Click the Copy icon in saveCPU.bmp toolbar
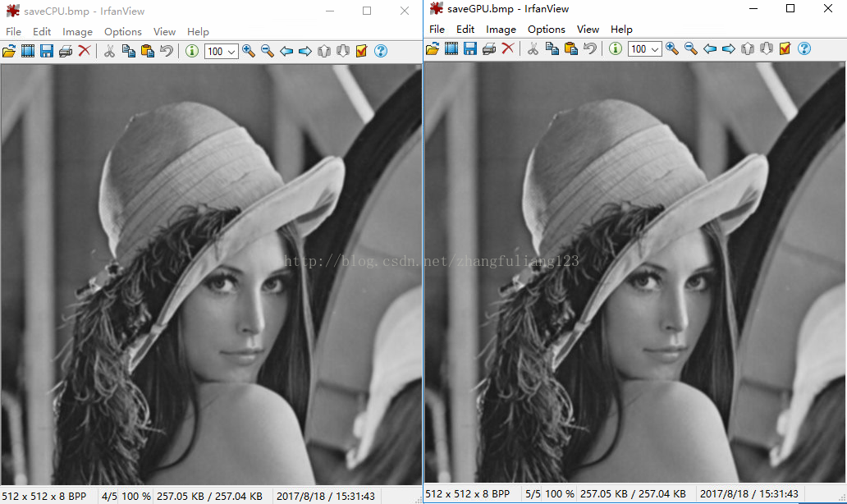This screenshot has width=847, height=504. 129,51
